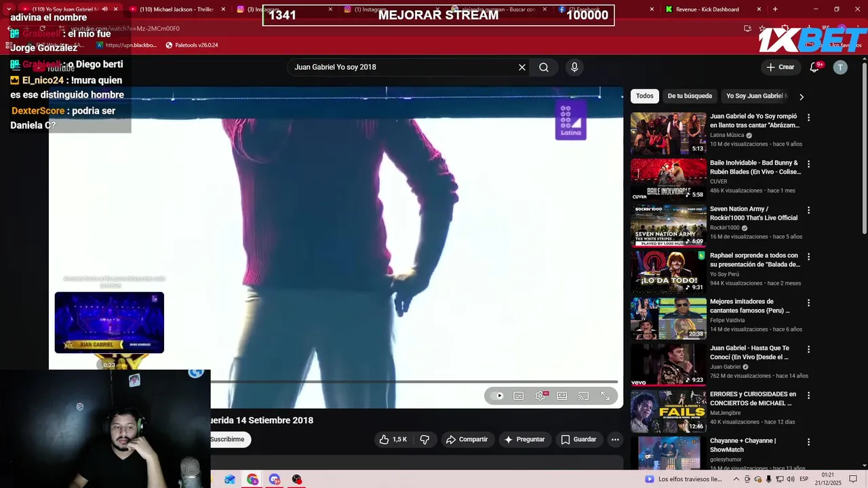Open Juan Gabriel de Yo Soy thumbnail
This screenshot has width=868, height=488.
[x=669, y=134]
